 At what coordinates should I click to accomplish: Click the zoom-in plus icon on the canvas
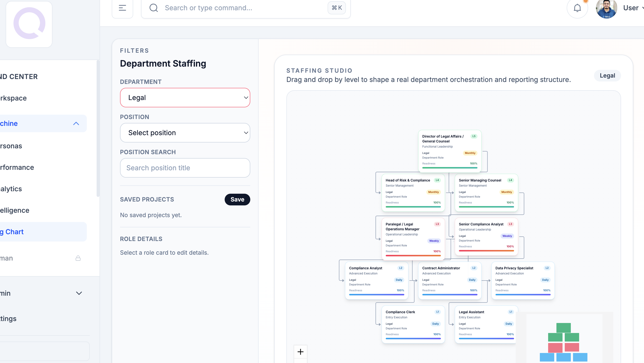[x=301, y=352]
